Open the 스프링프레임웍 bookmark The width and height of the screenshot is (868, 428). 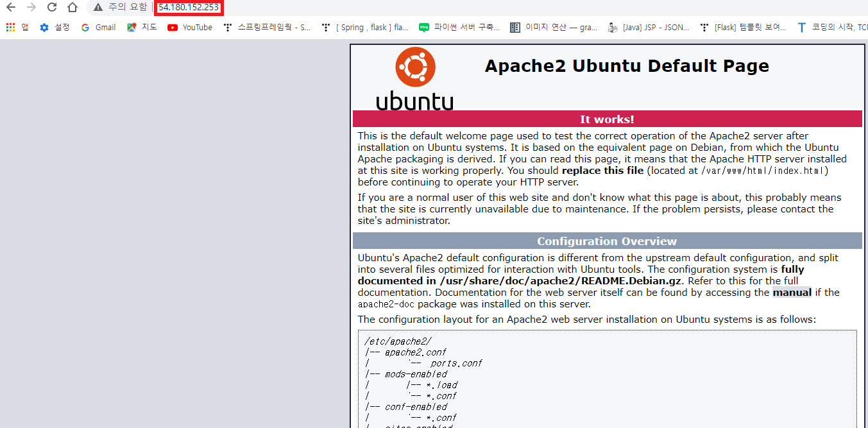coord(267,28)
